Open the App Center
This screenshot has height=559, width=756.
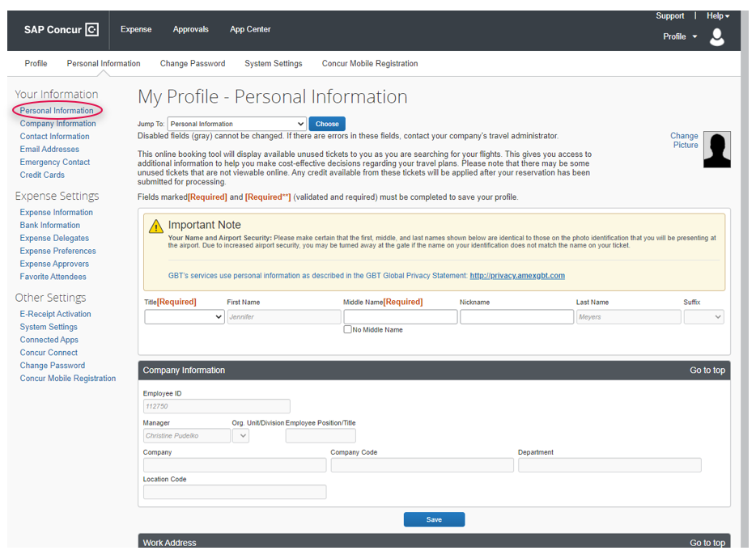(249, 29)
